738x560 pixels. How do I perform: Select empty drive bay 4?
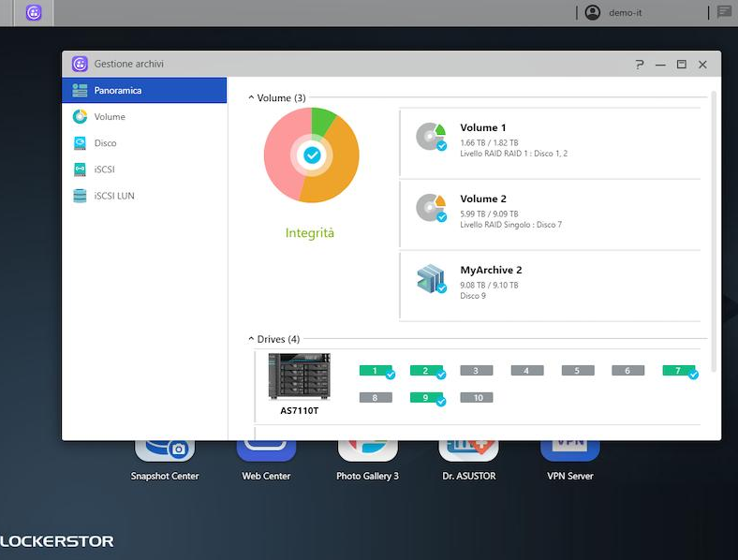pyautogui.click(x=527, y=371)
